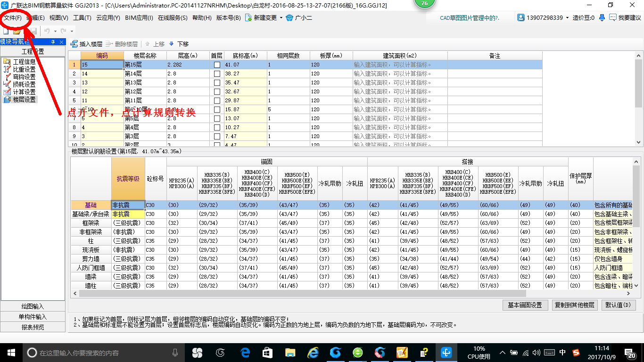Viewport: 644px width, 362px height.
Task: Tick 首层 checkbox for 第15层 row
Action: [217, 65]
